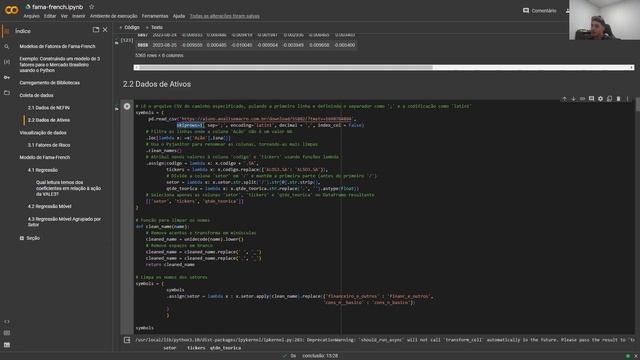
Task: Run the 2.2 Dados de Ativos cell
Action: point(127,106)
